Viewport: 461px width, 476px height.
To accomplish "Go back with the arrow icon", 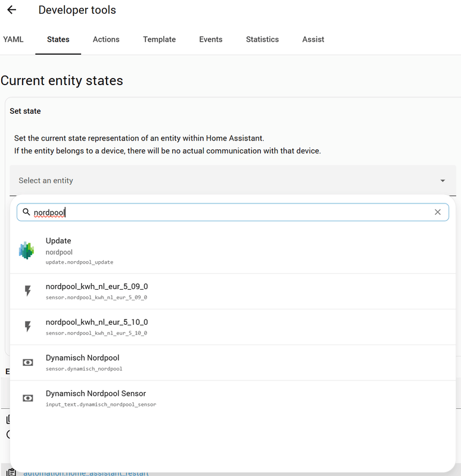I will coord(11,10).
